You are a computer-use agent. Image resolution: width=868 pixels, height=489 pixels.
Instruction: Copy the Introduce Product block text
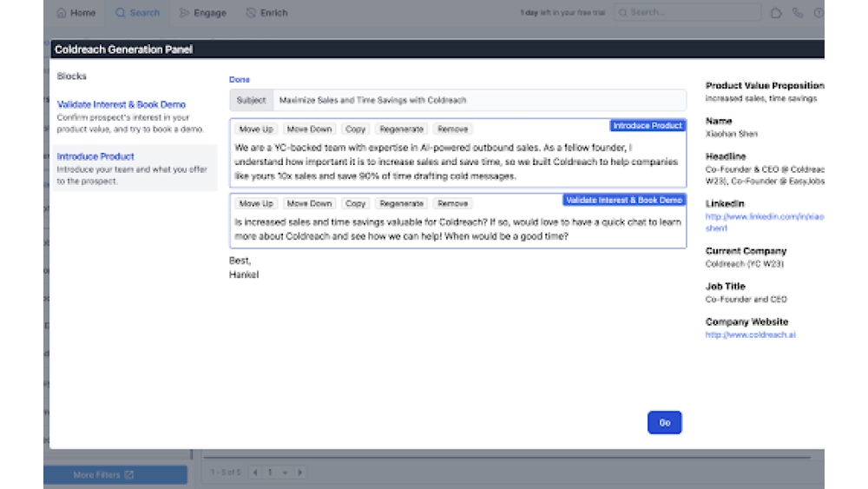pyautogui.click(x=355, y=129)
